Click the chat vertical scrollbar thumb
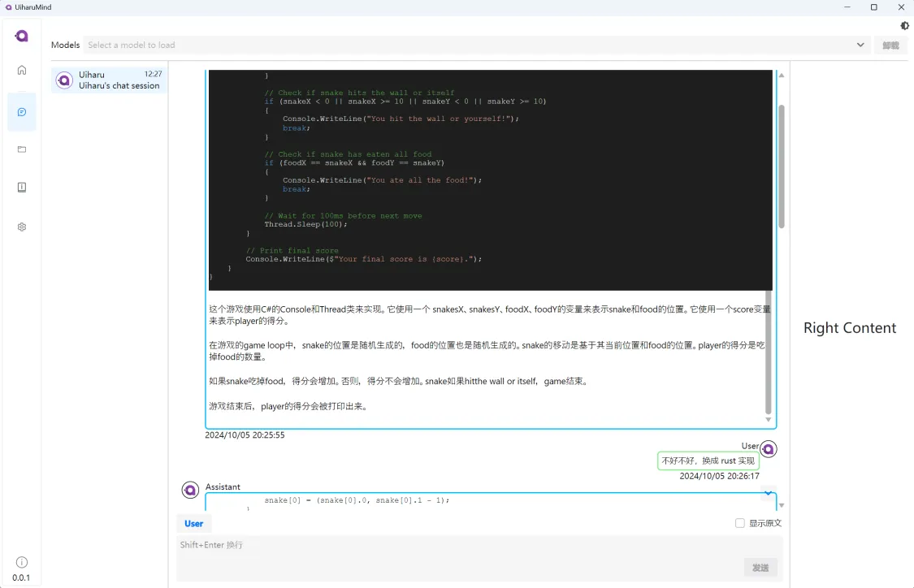 (x=782, y=166)
